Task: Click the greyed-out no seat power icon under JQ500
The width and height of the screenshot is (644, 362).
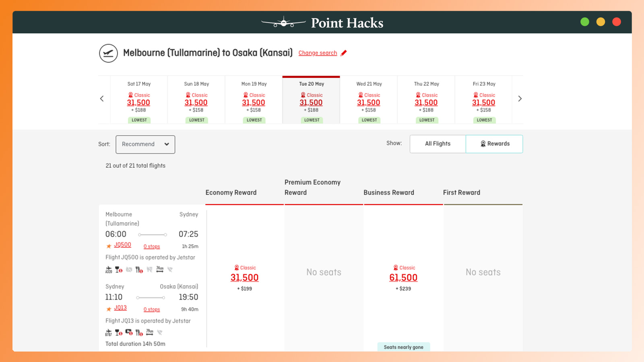Action: pyautogui.click(x=149, y=269)
